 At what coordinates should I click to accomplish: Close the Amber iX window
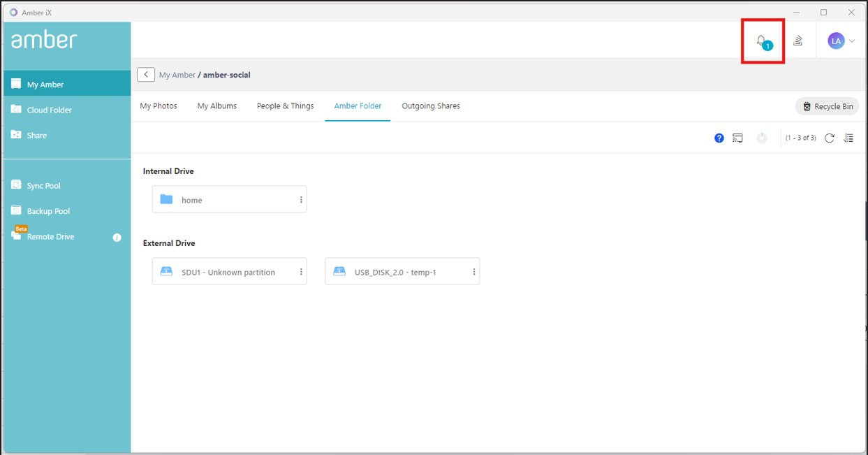(852, 12)
